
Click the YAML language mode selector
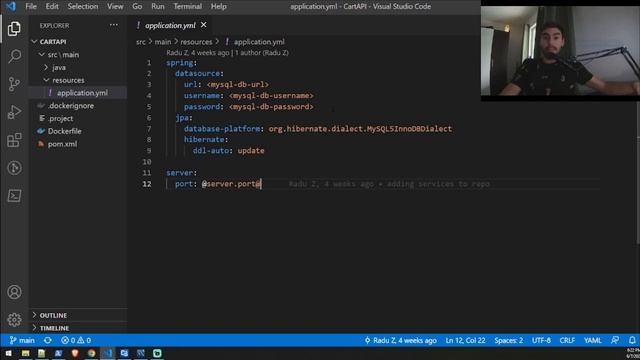click(592, 340)
